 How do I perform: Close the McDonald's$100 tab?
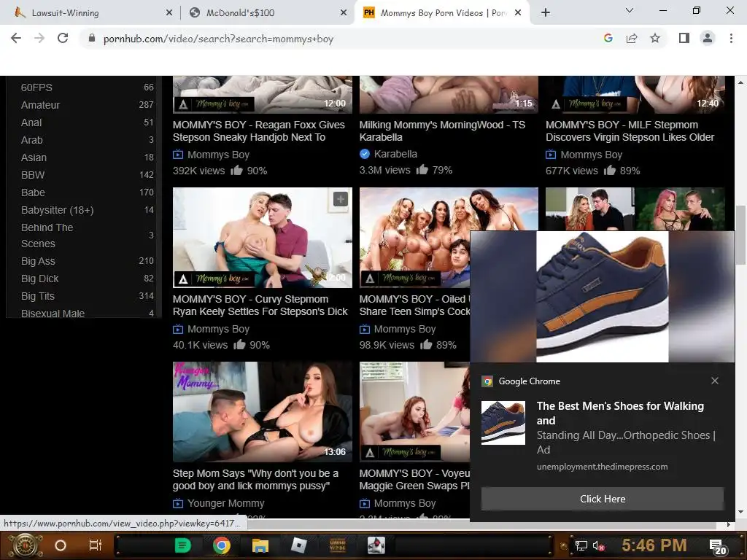tap(343, 13)
